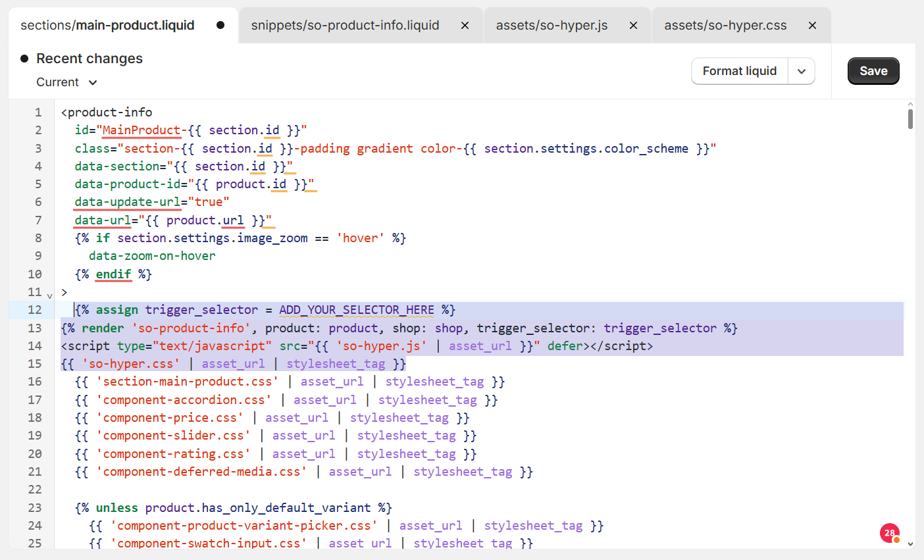Click ADD_YOUR_SELECTOR_HERE placeholder in code
This screenshot has width=924, height=560.
[357, 310]
